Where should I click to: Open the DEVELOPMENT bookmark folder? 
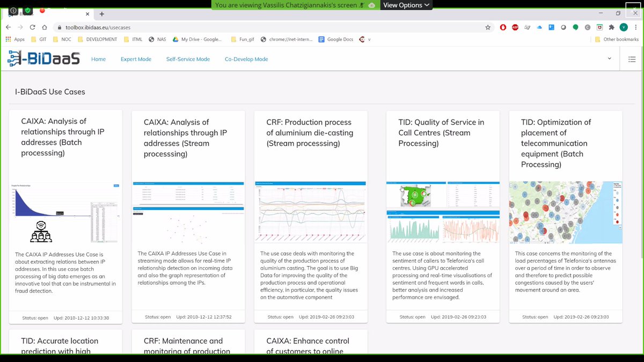click(x=98, y=39)
